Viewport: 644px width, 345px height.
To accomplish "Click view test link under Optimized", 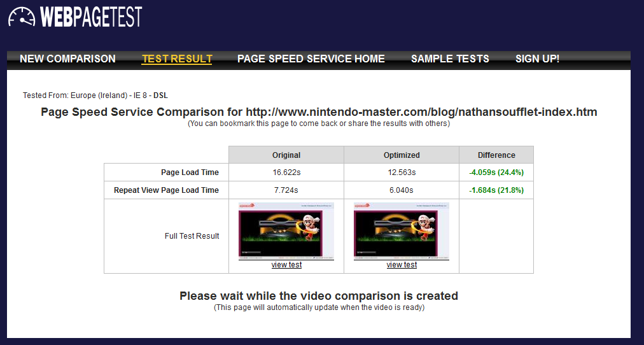I will click(x=402, y=265).
